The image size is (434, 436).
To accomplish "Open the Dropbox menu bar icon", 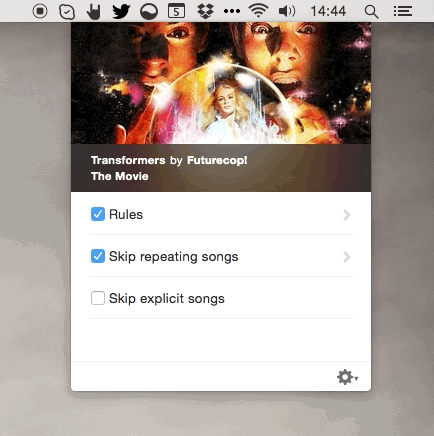I will point(205,11).
